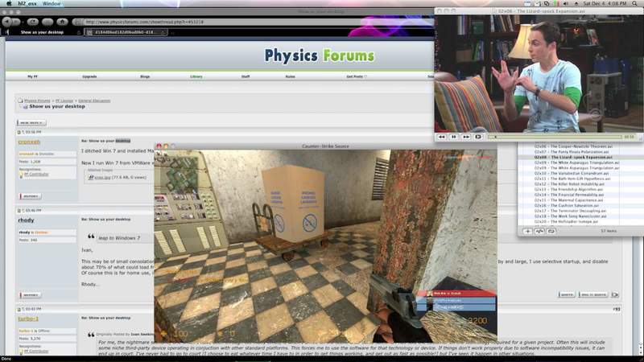Open 'Upgrade' in Physics Forums navbar
Screen dimensions: 644x362
tap(89, 76)
